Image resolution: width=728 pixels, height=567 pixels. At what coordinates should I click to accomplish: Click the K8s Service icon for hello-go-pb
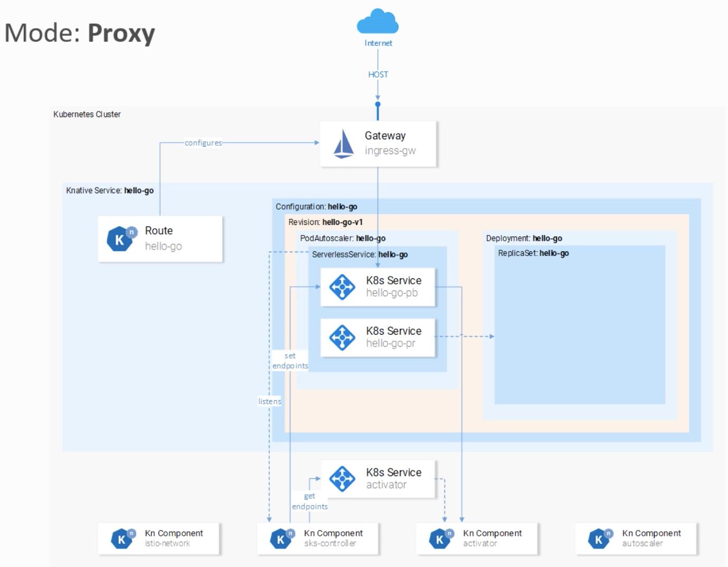pyautogui.click(x=342, y=287)
